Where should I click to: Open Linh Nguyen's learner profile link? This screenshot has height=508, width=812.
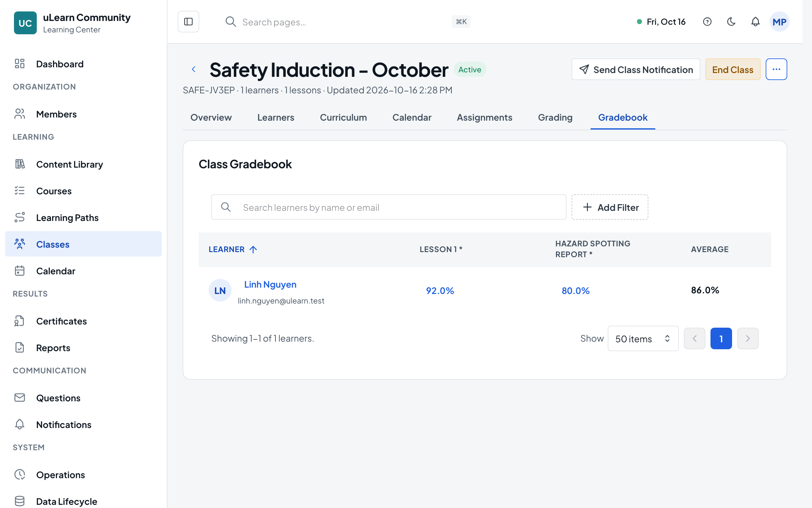270,284
